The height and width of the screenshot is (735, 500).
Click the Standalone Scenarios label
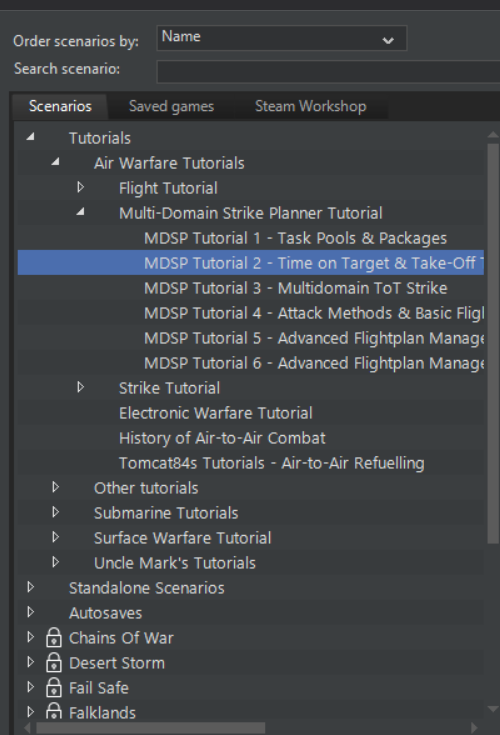point(147,588)
